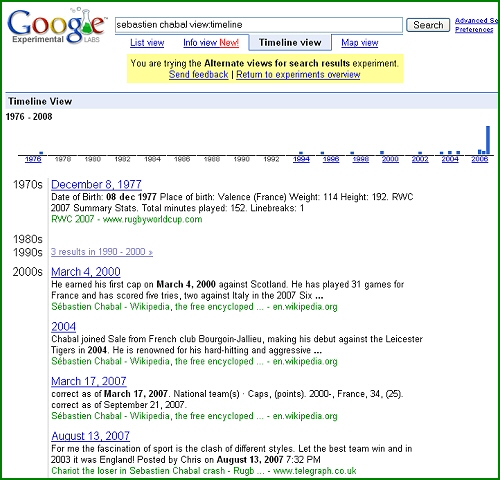Open the March 17, 2007 result
Viewport: 500px width, 480px height.
(x=89, y=381)
